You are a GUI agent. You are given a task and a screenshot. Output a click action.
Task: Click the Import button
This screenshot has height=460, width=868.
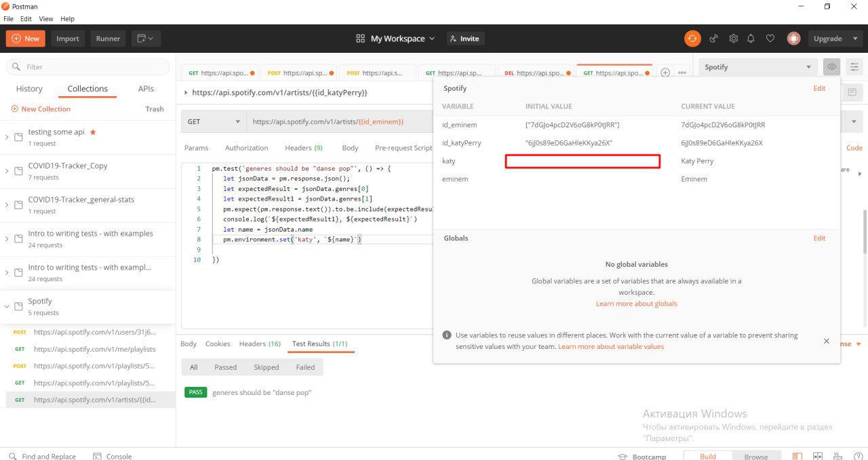(68, 39)
